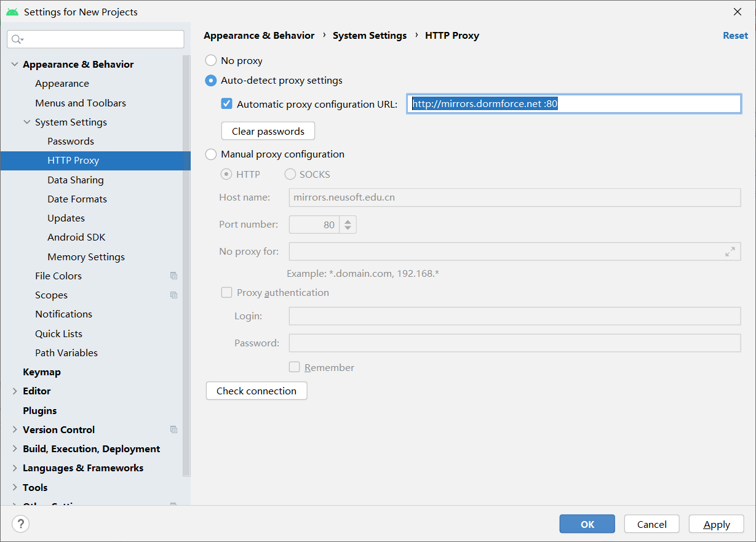Collapse the System Settings node

click(27, 122)
